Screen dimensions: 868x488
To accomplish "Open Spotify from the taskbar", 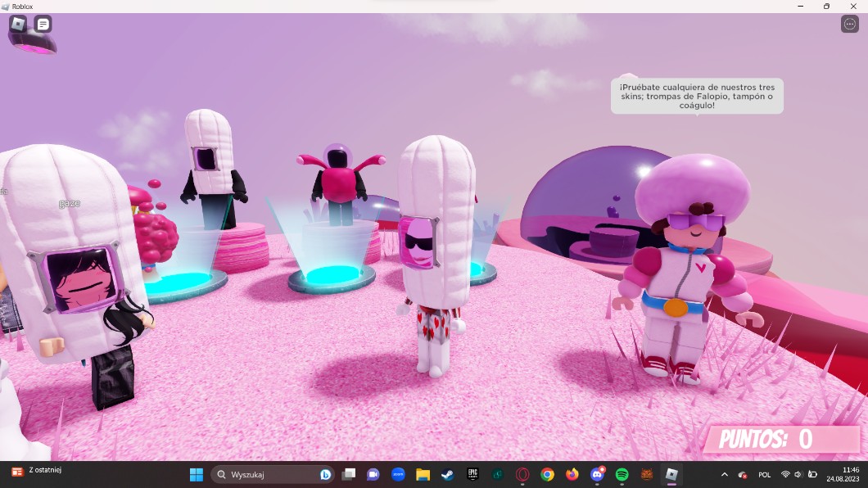I will [x=622, y=474].
